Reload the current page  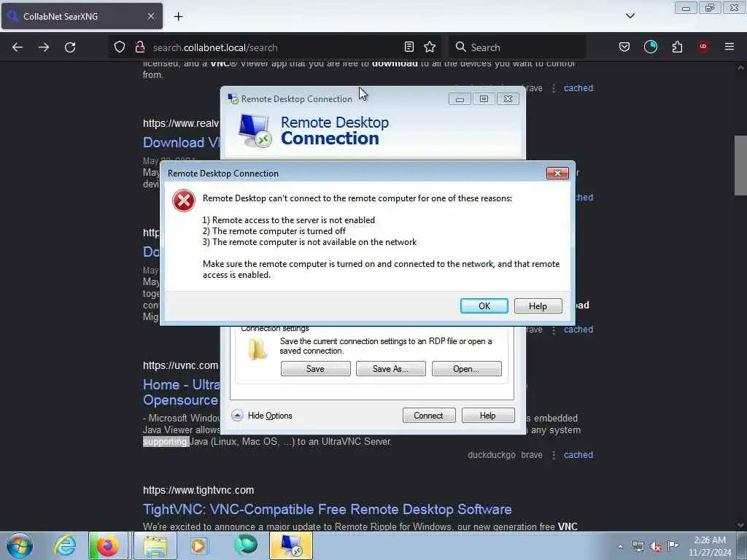[x=70, y=47]
